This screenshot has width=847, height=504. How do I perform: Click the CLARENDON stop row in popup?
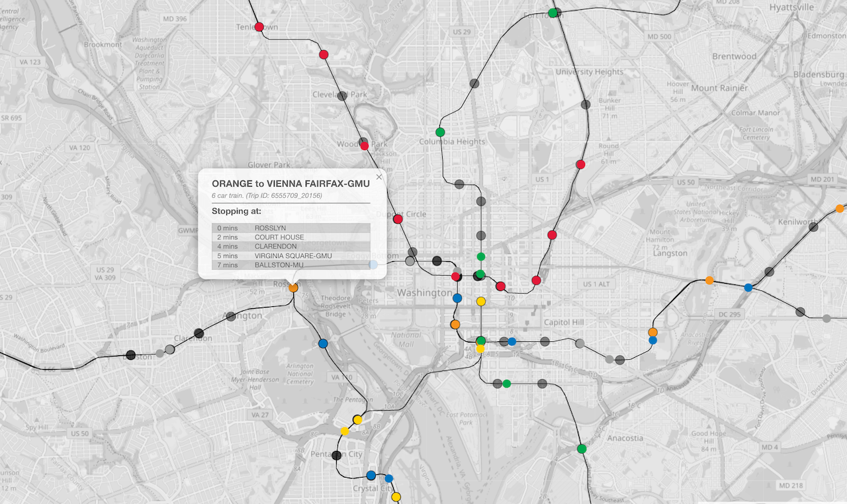290,247
